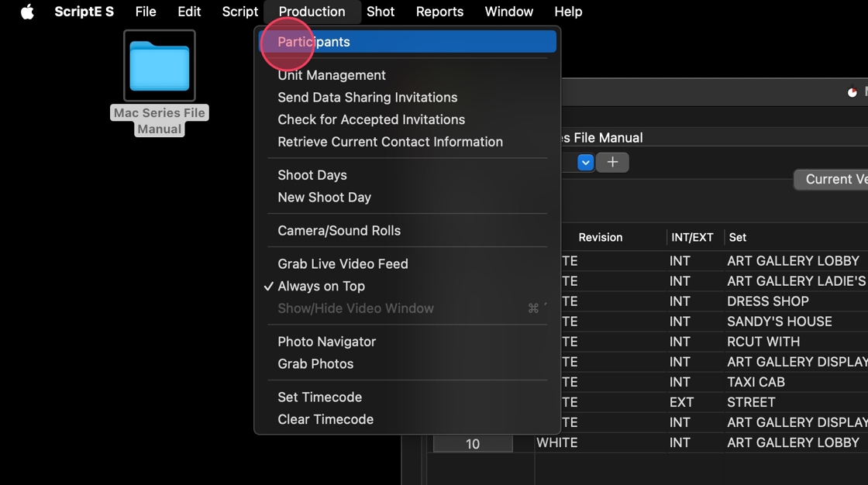The height and width of the screenshot is (485, 868).
Task: Select scene row number 10
Action: pos(473,444)
